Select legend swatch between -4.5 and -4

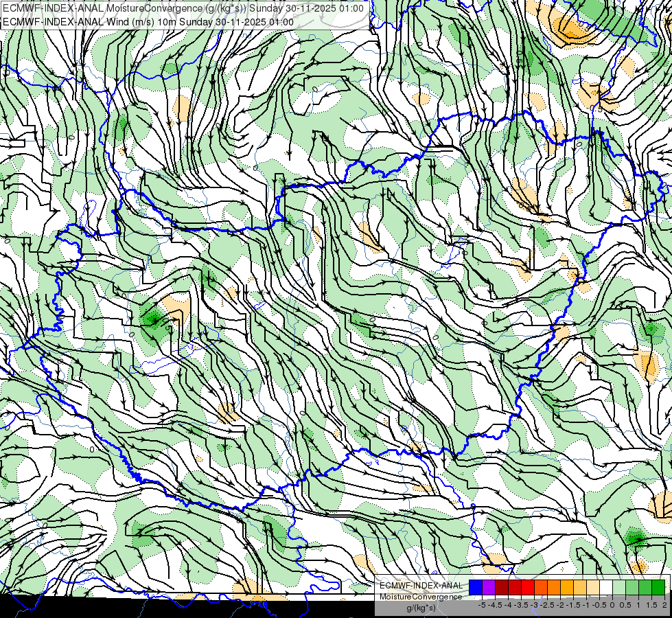[502, 588]
